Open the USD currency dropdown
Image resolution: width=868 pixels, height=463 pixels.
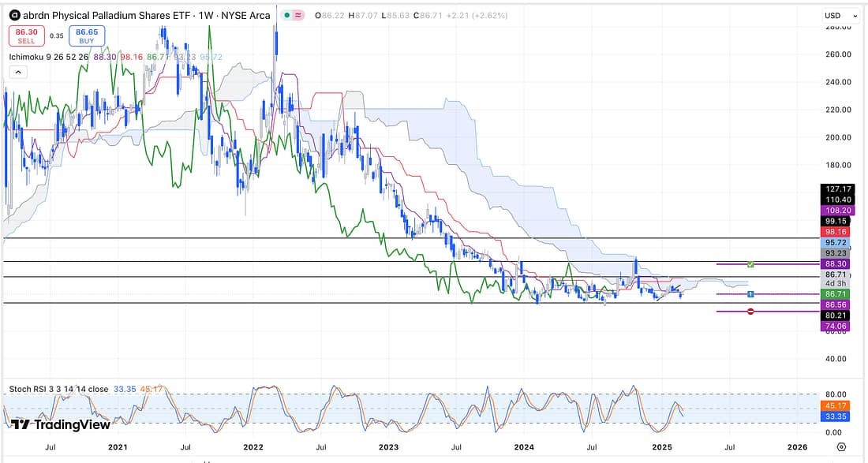840,15
